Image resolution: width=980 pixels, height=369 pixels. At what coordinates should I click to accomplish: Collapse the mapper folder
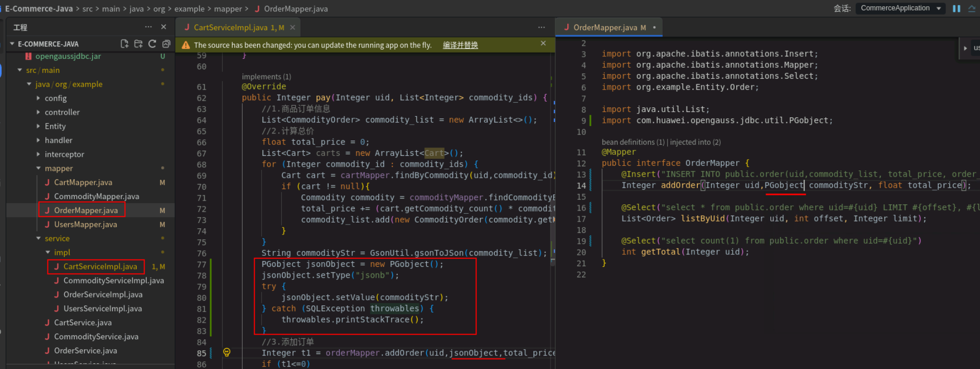[38, 168]
